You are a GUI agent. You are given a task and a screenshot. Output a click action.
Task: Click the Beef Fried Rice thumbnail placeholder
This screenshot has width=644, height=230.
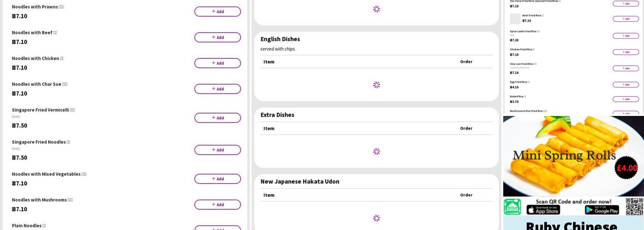(x=515, y=19)
